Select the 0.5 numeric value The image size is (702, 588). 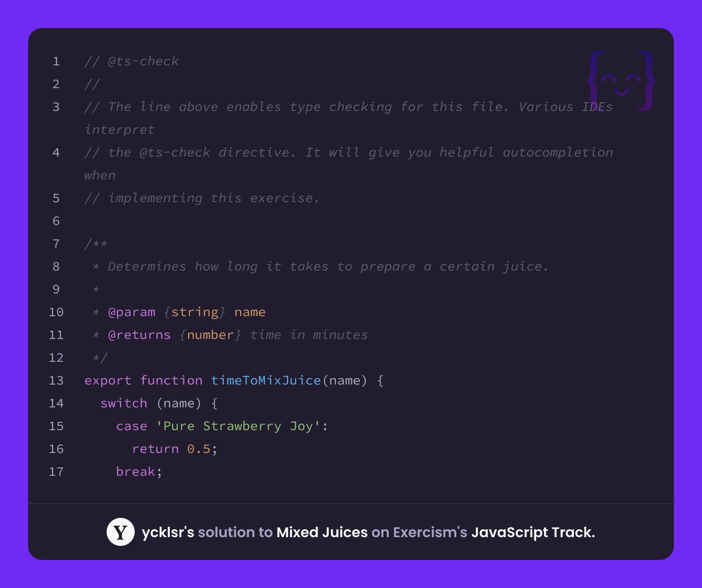[x=199, y=449]
